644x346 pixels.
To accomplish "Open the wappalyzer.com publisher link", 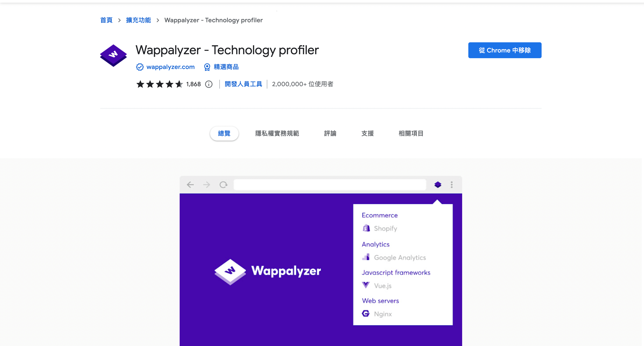I will tap(171, 67).
